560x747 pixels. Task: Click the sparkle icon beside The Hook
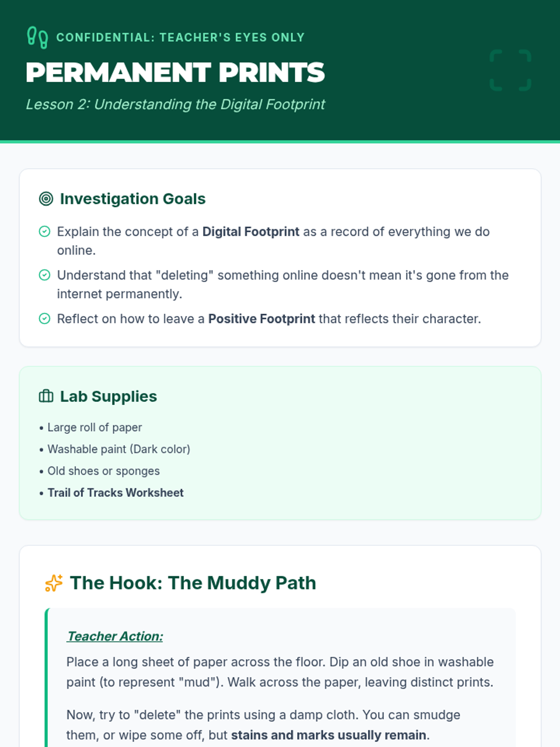(53, 583)
